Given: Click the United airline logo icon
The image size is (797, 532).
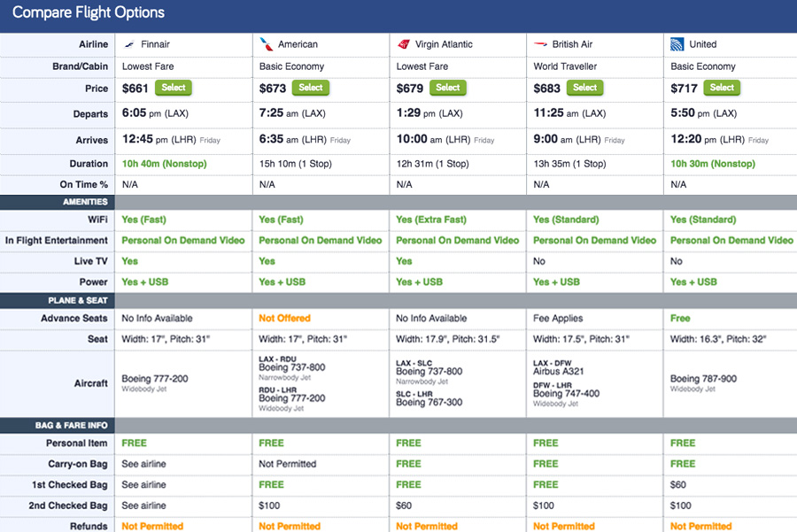Looking at the screenshot, I should pyautogui.click(x=677, y=44).
